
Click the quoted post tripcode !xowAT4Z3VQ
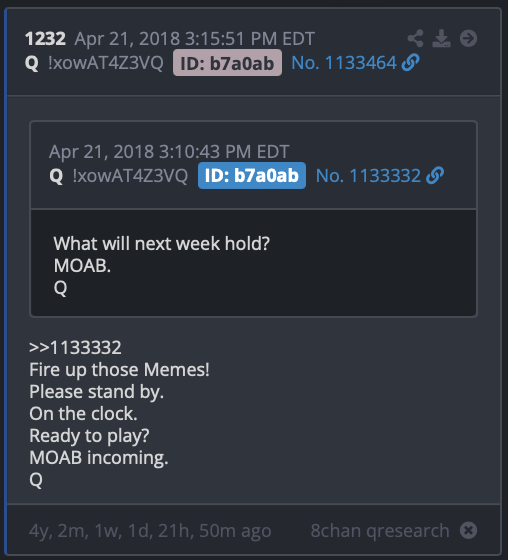click(130, 176)
